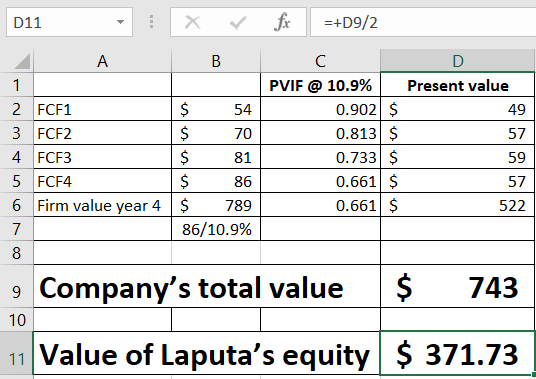Click the cell showing 86/10.9%
The width and height of the screenshot is (536, 379).
pos(216,229)
